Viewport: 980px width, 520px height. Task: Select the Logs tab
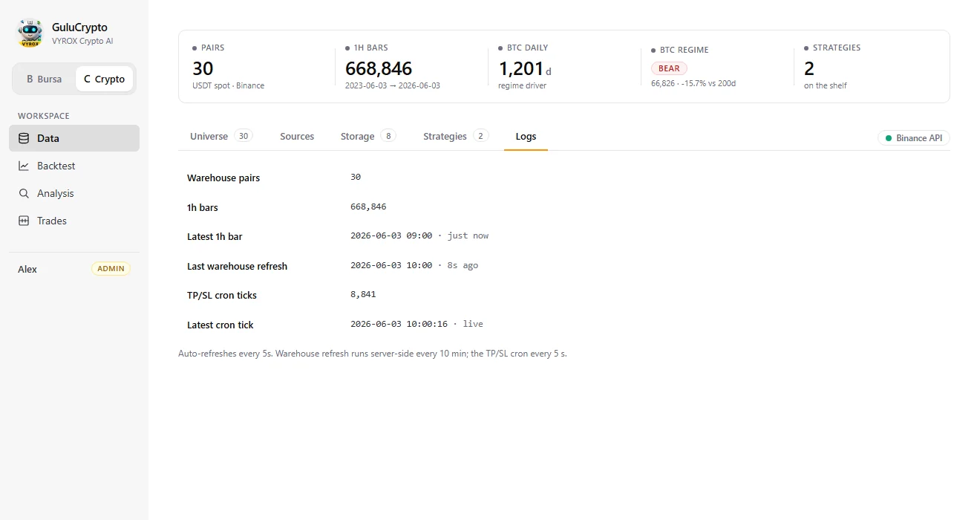526,136
